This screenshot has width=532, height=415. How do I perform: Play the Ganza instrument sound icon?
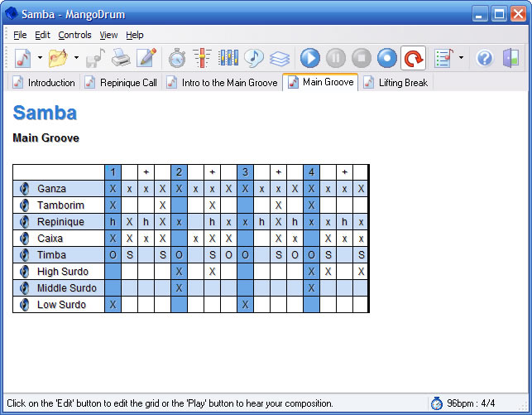pos(25,189)
